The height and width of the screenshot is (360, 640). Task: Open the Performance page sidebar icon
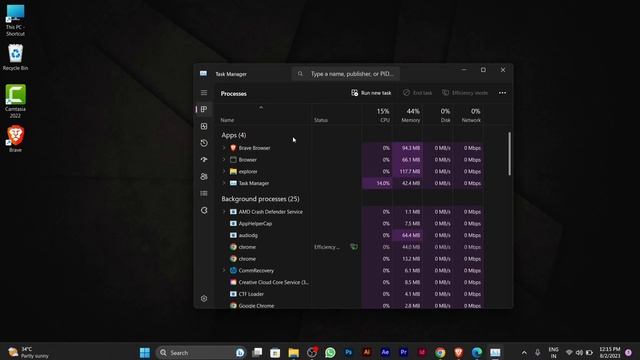204,127
